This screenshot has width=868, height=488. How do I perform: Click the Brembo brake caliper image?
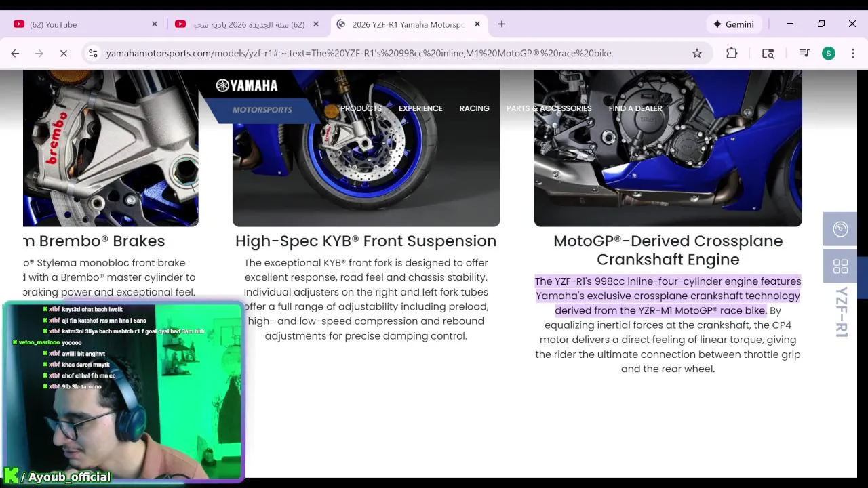pyautogui.click(x=111, y=148)
